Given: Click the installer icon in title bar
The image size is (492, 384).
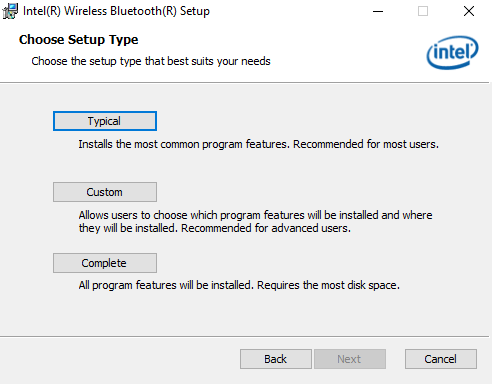Looking at the screenshot, I should pos(10,11).
